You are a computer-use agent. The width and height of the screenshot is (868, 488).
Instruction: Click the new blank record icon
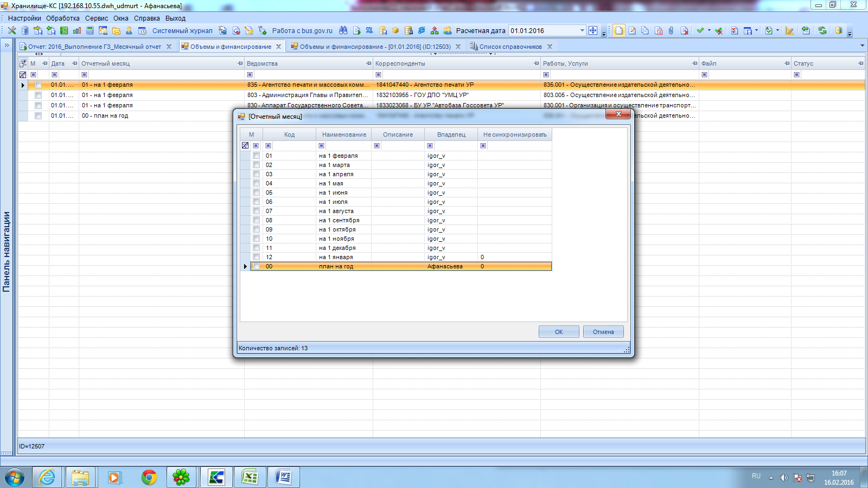619,31
